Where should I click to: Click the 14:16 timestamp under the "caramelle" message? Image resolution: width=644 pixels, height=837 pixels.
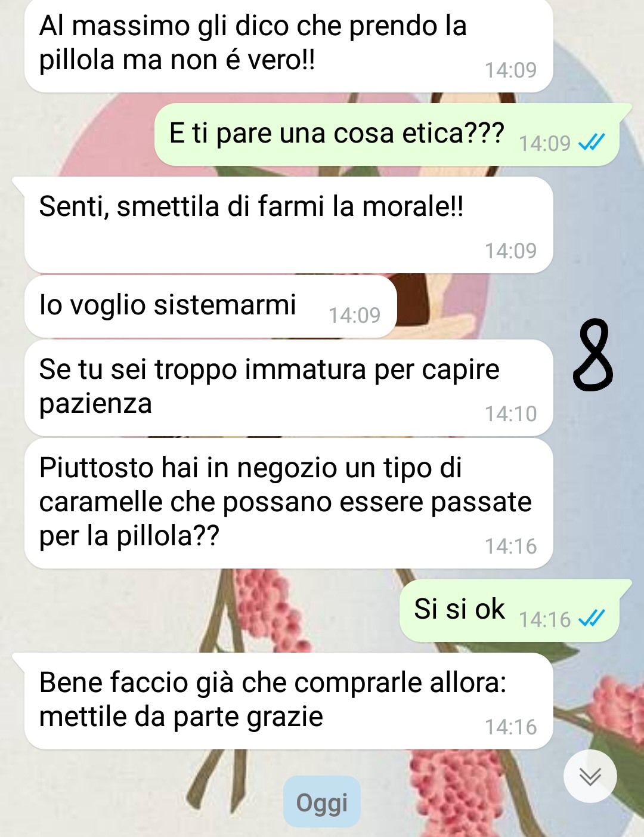tap(510, 546)
